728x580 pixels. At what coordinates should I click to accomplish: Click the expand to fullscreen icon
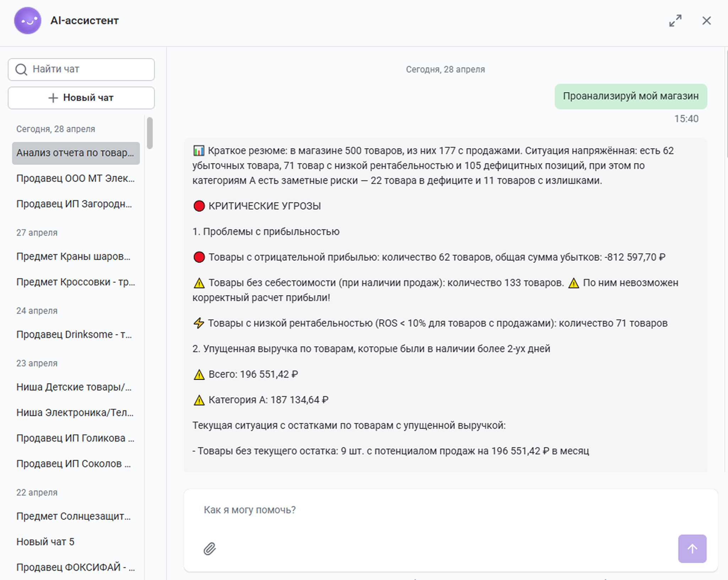tap(675, 21)
